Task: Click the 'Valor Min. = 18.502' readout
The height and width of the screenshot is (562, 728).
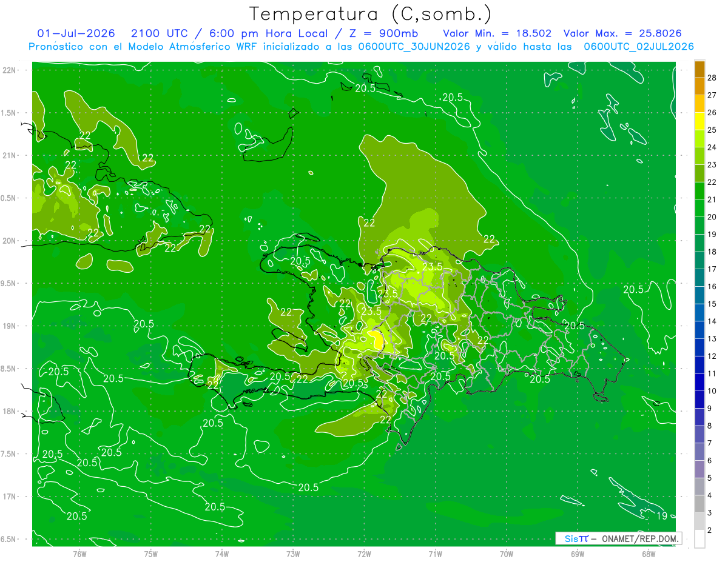Action: pos(497,33)
